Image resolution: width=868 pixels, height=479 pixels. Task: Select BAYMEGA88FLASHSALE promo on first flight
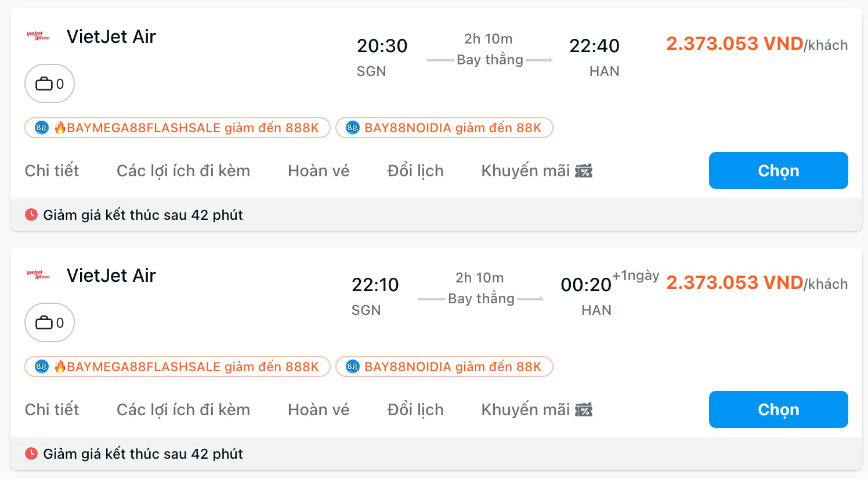(x=178, y=128)
